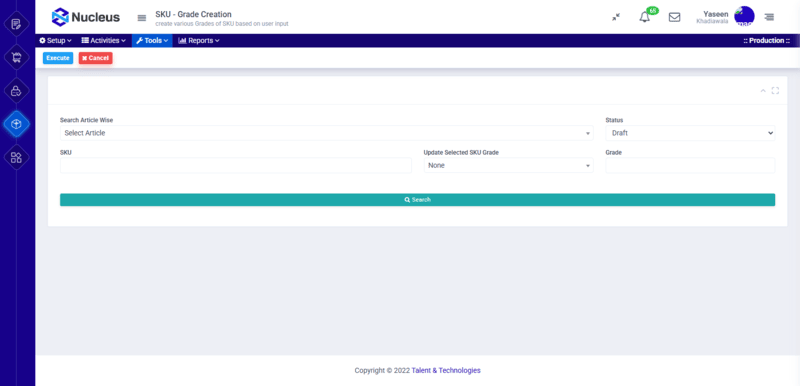
Task: Select the grid modules sidebar icon
Action: click(16, 157)
